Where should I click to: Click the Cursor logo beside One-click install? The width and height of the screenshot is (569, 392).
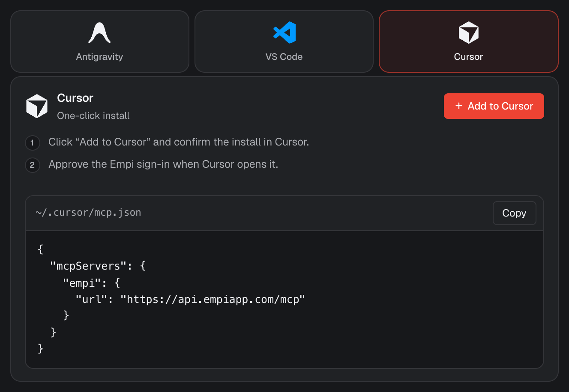(37, 106)
